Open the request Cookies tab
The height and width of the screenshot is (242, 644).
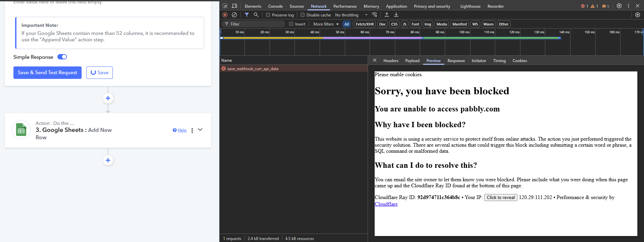coord(519,61)
